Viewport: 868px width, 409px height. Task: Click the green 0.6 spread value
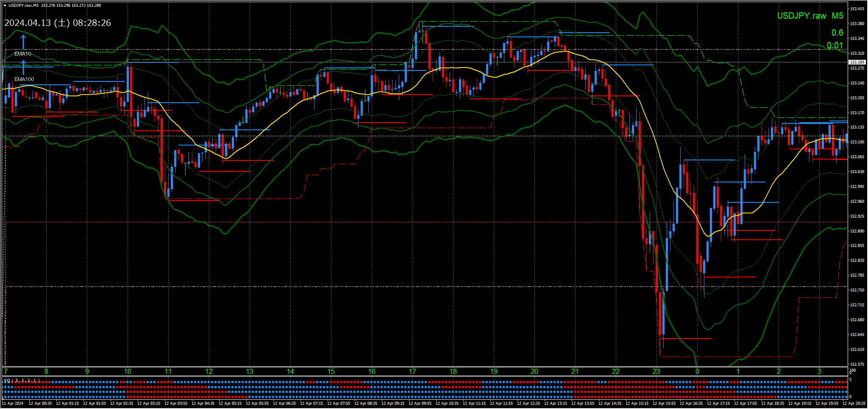pyautogui.click(x=837, y=33)
